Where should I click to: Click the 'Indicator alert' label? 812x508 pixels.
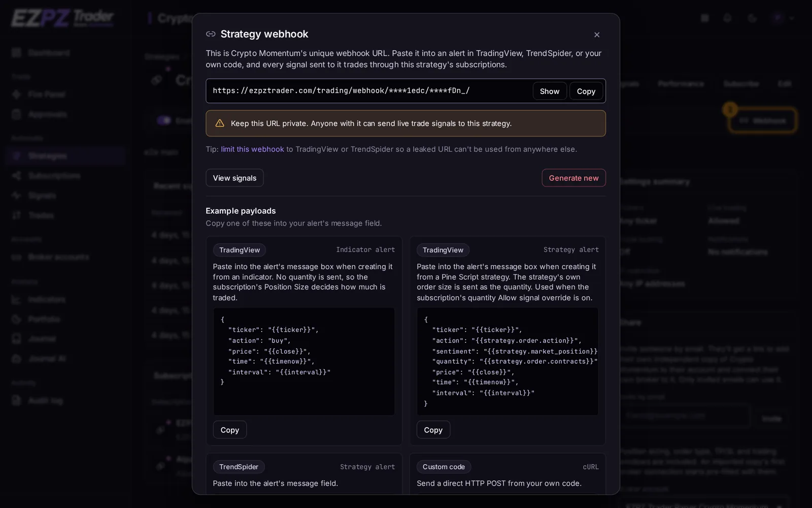click(365, 250)
